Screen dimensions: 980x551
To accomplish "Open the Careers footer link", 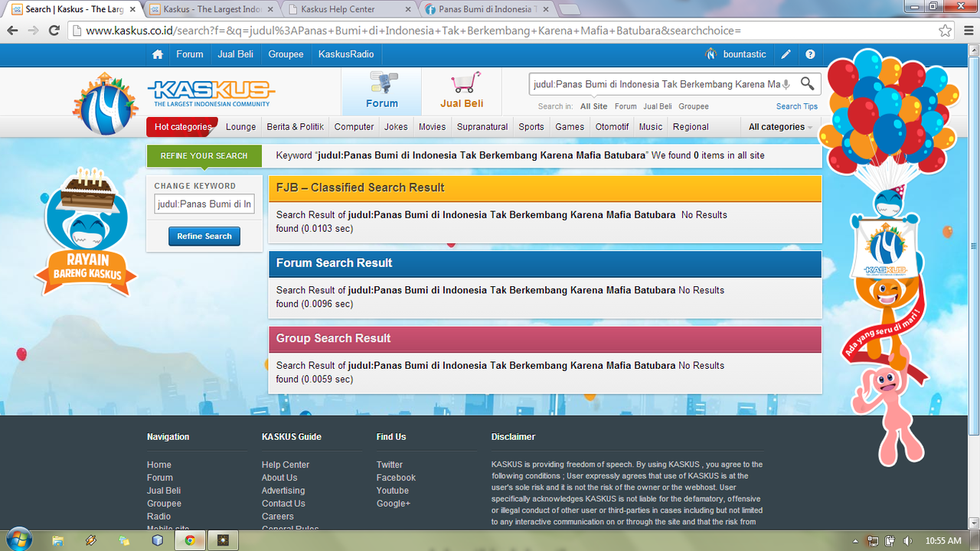I will coord(278,517).
